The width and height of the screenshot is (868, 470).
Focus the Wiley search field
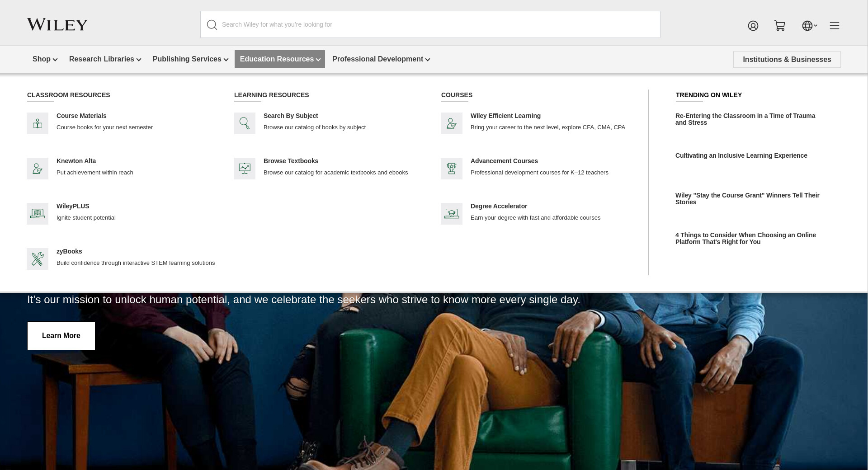(430, 24)
